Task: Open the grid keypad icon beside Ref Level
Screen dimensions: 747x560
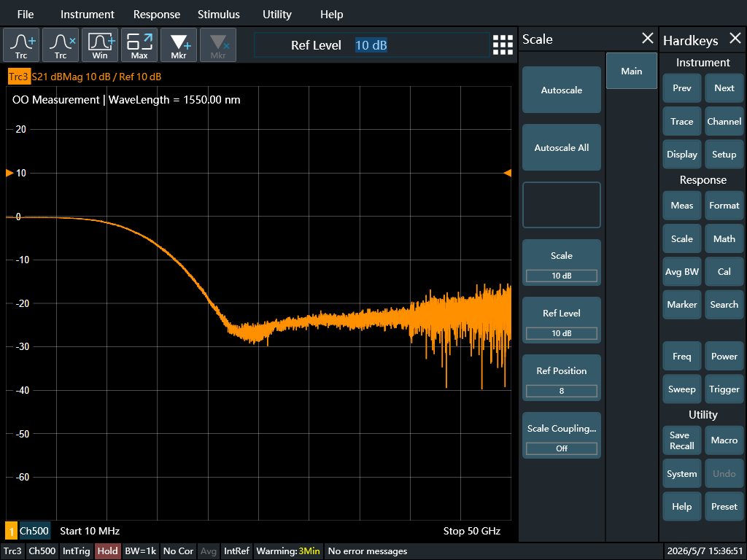Action: pos(503,44)
